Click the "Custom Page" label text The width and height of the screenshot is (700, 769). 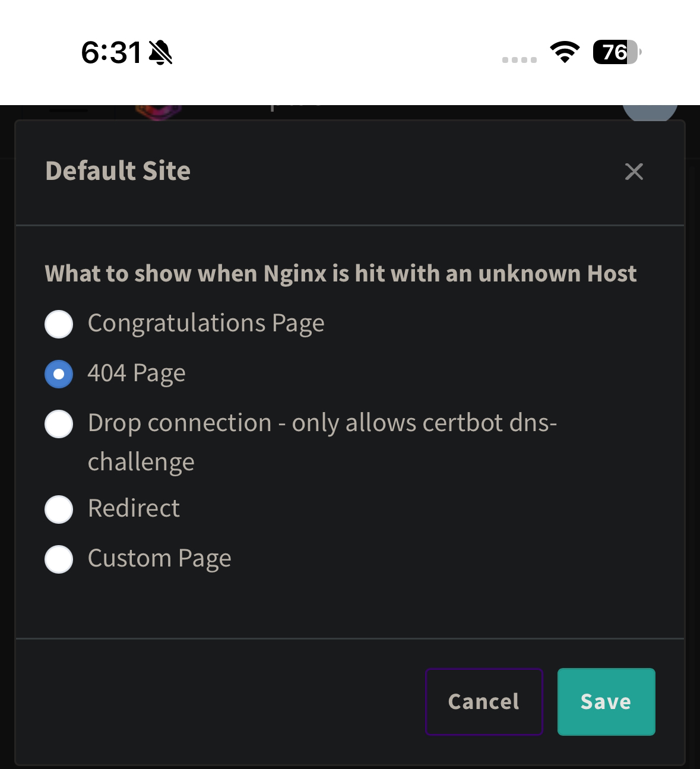pos(159,558)
